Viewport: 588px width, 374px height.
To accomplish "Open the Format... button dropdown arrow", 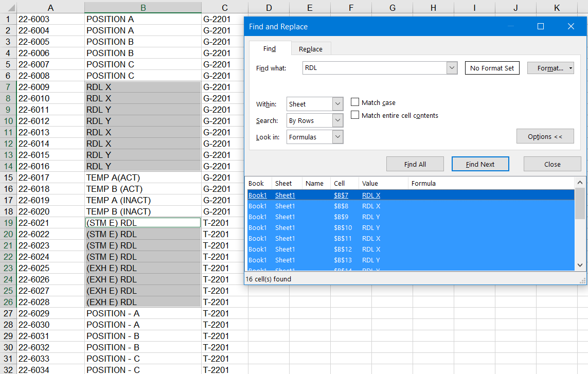I will [571, 68].
